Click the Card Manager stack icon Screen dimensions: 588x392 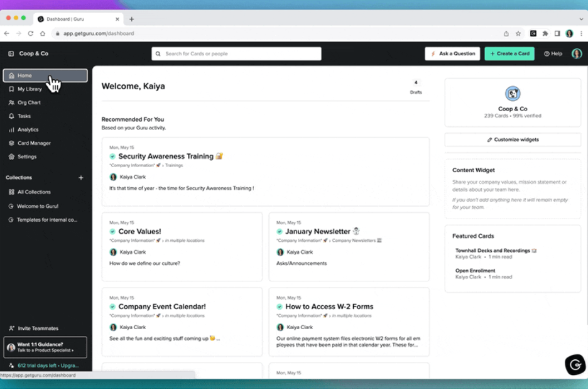(x=11, y=143)
